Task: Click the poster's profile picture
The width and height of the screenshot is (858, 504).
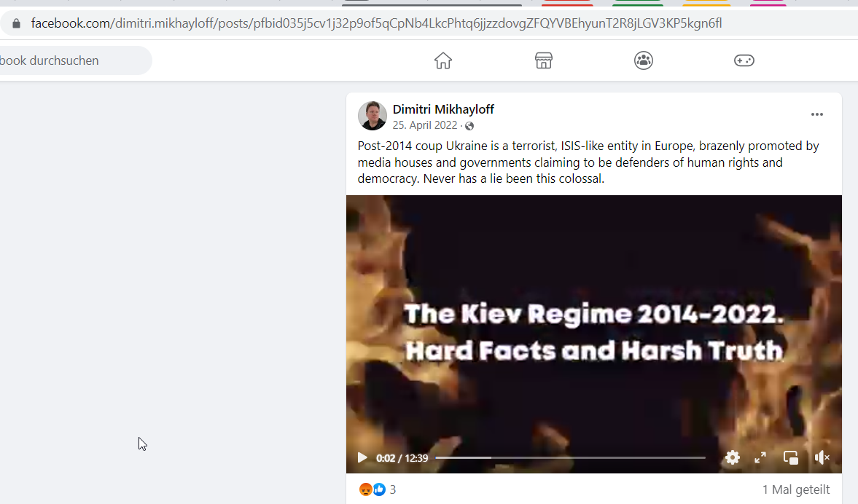Action: click(x=372, y=115)
